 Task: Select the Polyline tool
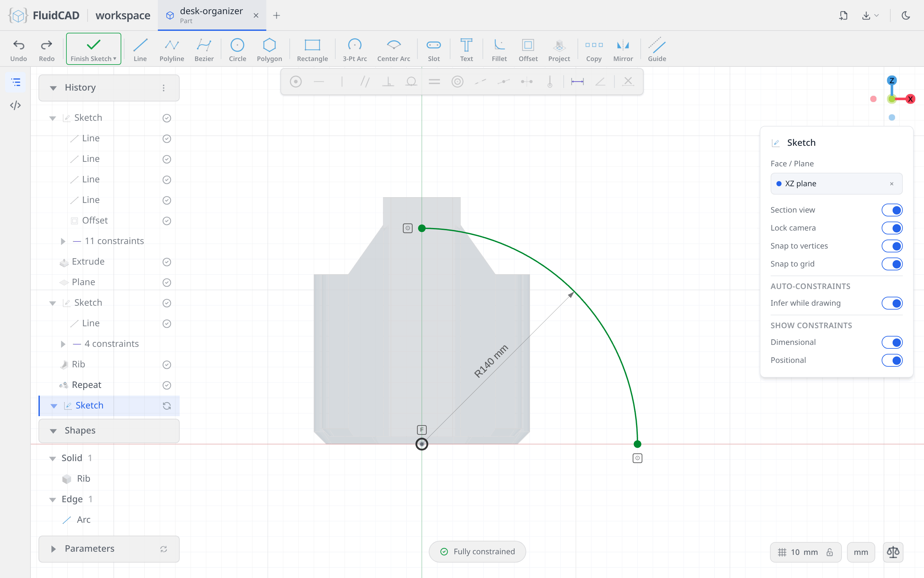tap(172, 49)
